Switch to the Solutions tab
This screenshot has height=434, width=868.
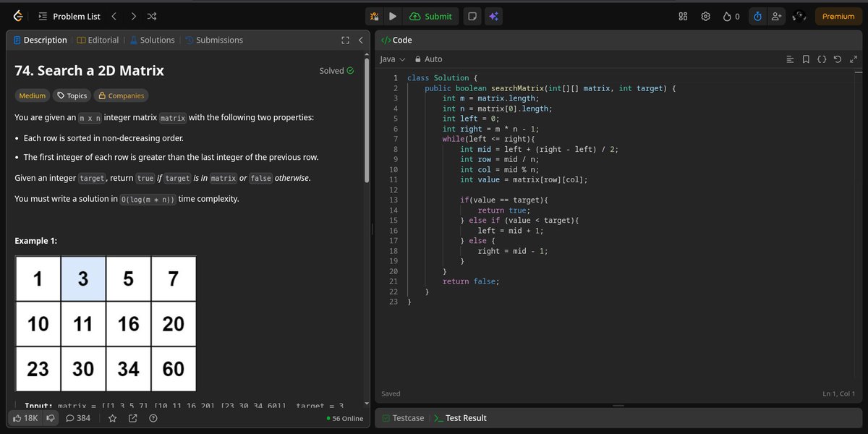point(152,40)
